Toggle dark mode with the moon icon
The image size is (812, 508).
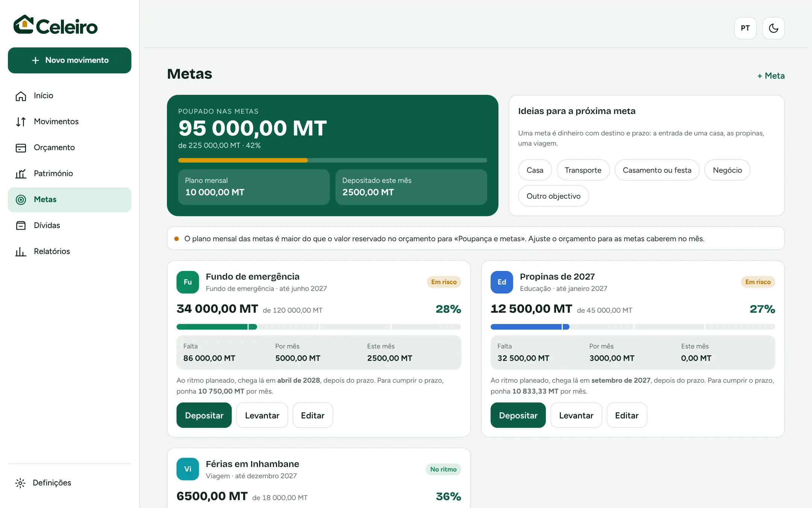[773, 28]
